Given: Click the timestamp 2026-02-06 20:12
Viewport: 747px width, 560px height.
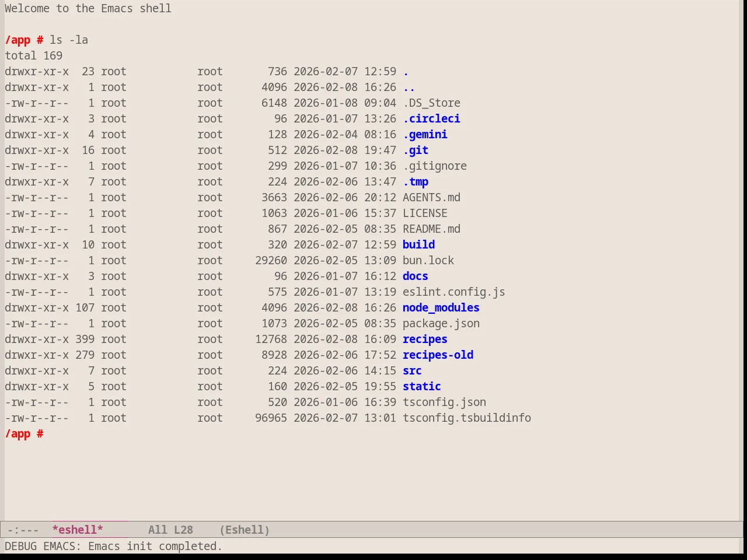Looking at the screenshot, I should [345, 197].
